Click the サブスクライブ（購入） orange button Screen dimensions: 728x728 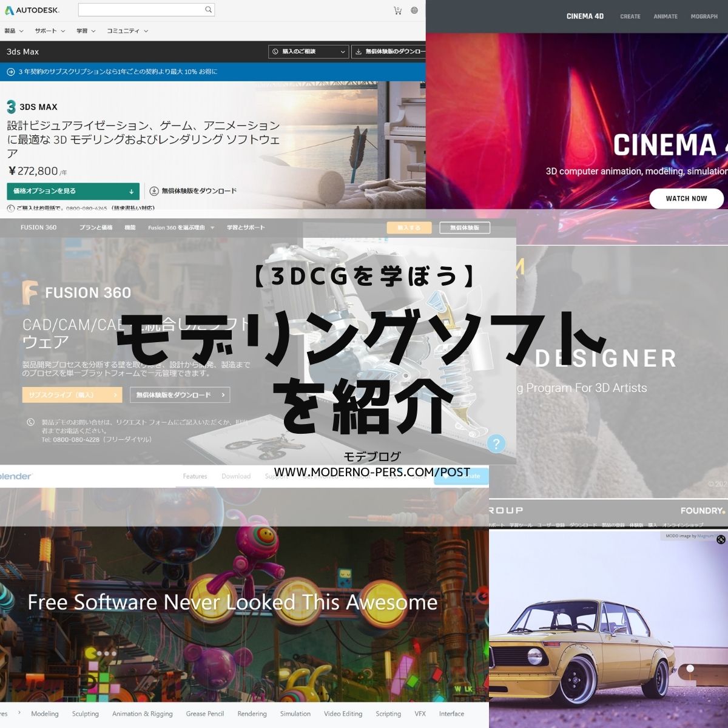pos(72,395)
